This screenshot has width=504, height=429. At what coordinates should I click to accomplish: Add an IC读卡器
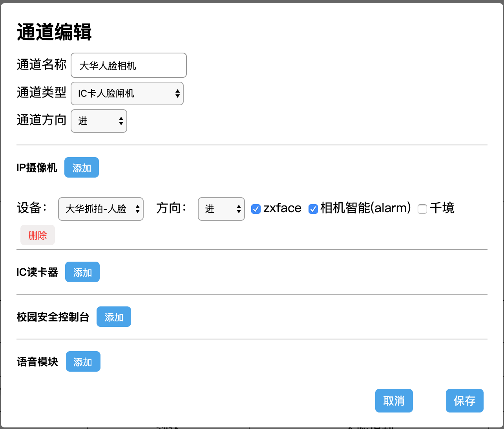pyautogui.click(x=82, y=272)
